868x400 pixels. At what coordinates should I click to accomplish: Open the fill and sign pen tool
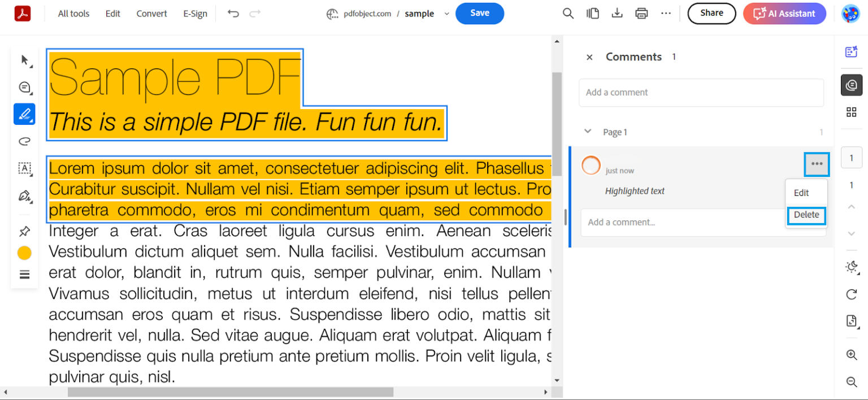pos(24,196)
